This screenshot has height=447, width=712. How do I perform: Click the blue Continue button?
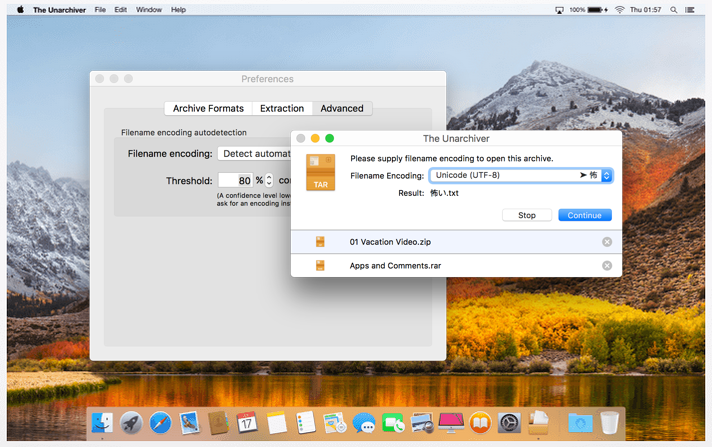[x=584, y=215]
